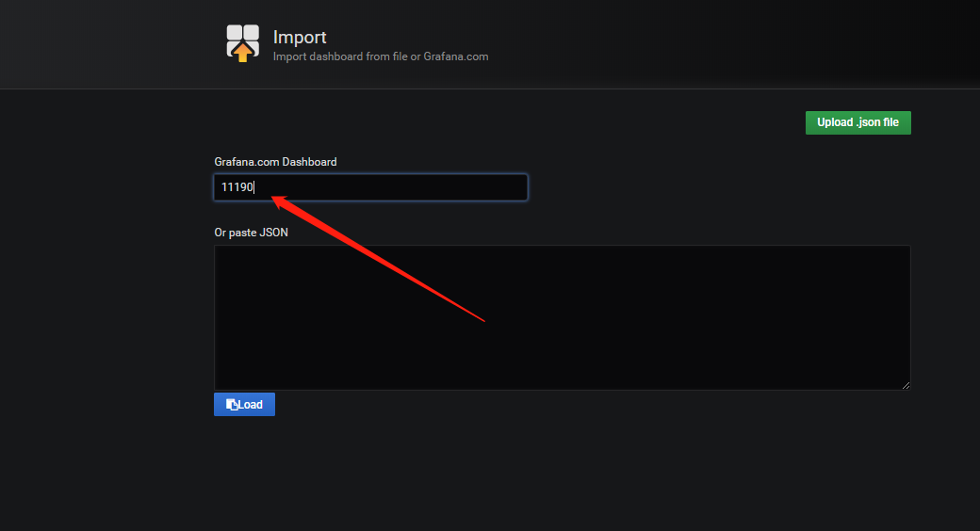The width and height of the screenshot is (980, 531).
Task: Click the "Import dashboard from file or Grafana.com" subtitle
Action: pyautogui.click(x=380, y=56)
